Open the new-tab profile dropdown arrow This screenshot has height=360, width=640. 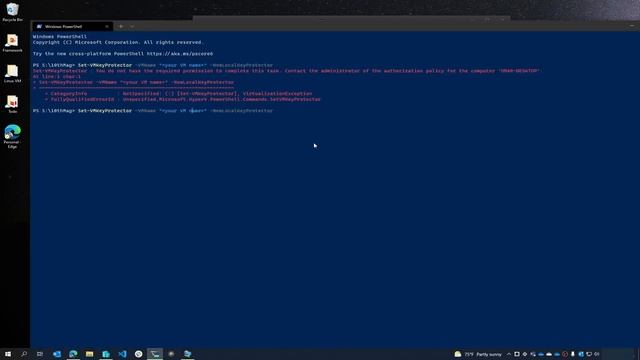pos(132,26)
